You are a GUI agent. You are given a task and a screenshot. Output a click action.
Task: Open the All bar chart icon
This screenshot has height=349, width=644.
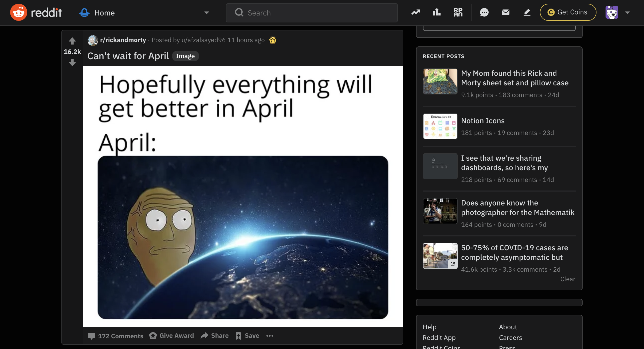(x=437, y=12)
